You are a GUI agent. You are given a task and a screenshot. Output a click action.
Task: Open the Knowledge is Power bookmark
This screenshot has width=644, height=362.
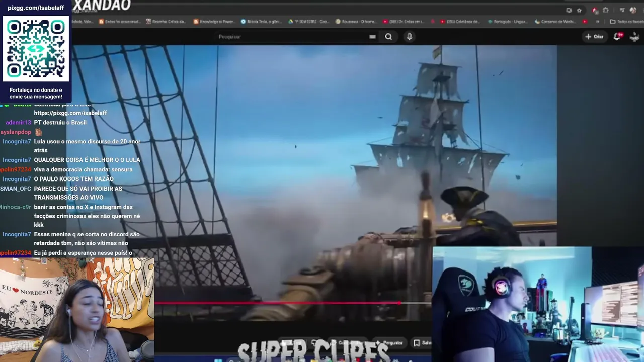(214, 22)
